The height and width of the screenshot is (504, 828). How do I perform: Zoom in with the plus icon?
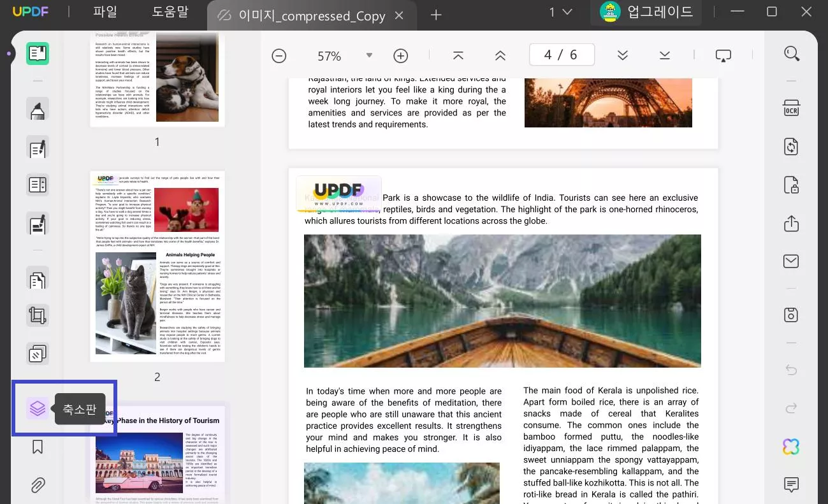click(400, 55)
